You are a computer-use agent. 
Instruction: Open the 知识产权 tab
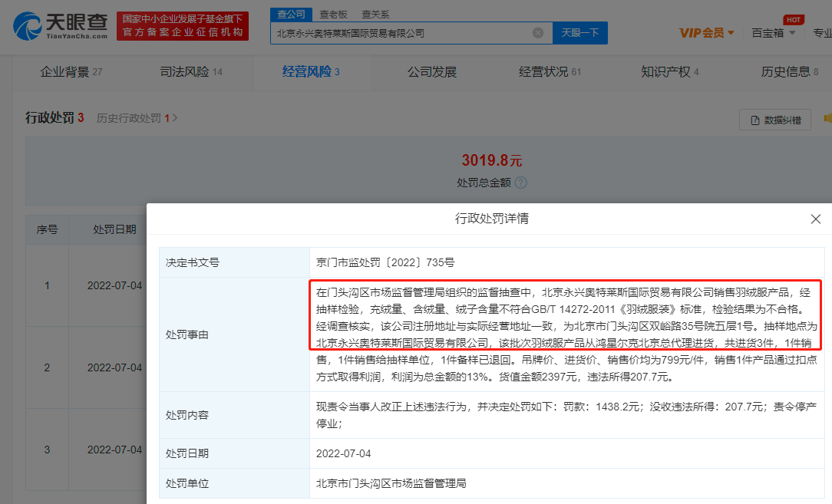point(669,72)
